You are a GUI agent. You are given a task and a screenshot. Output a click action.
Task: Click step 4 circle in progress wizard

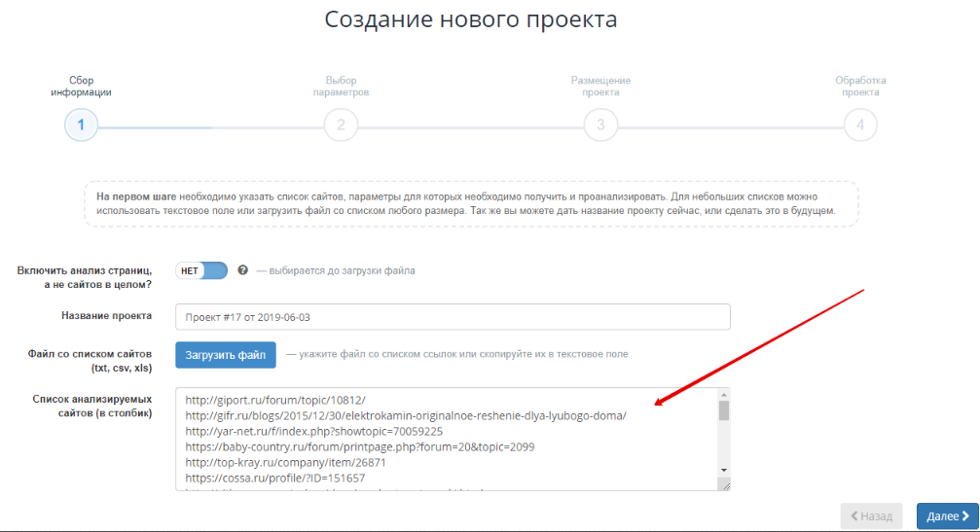click(860, 125)
